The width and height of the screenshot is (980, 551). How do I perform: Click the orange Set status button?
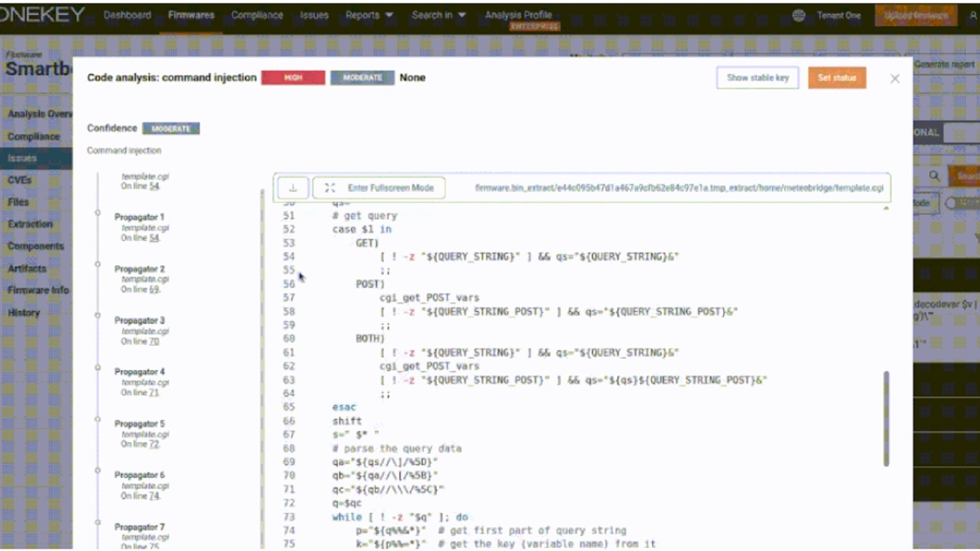(x=837, y=78)
